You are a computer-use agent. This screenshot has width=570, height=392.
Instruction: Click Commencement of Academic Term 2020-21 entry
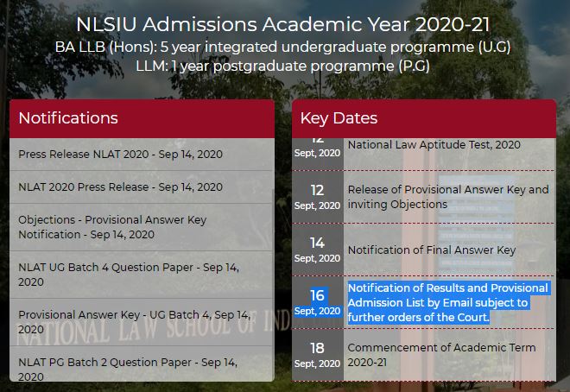pos(441,355)
